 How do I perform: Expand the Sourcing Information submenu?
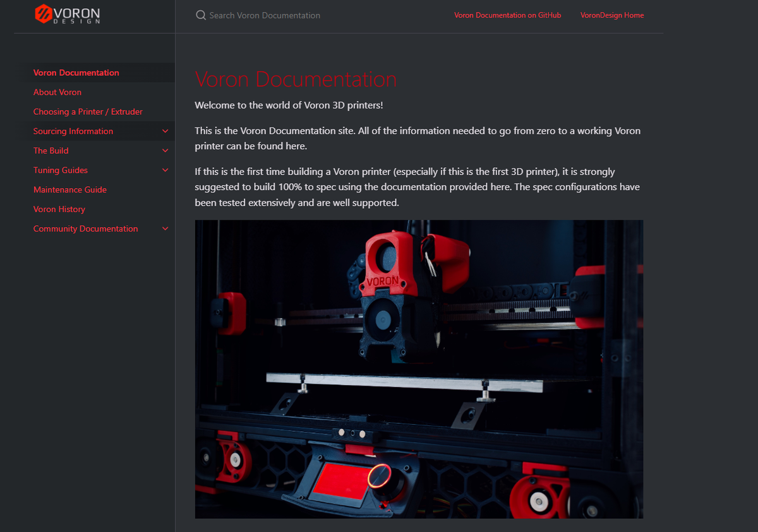coord(165,131)
